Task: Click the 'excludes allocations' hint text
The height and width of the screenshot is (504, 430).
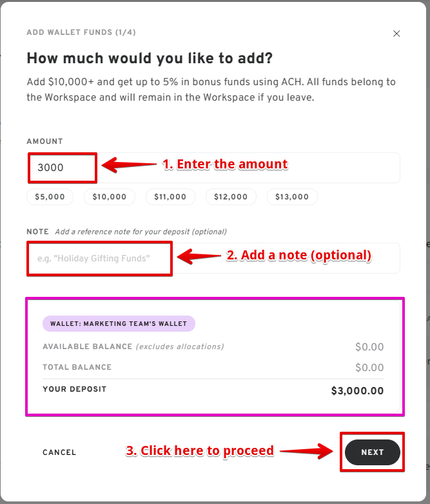Action: [x=180, y=347]
